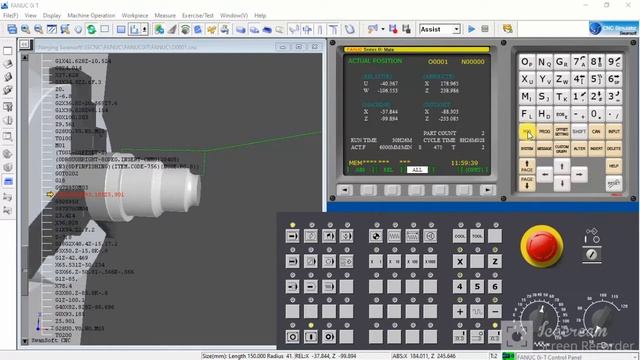
Task: Enable the X 100 increment button
Action: [x=412, y=262]
